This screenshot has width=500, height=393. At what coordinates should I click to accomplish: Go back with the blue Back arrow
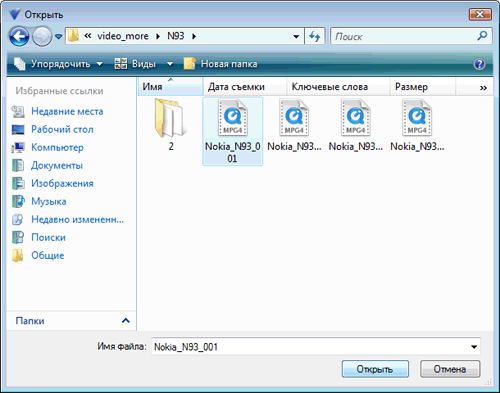pyautogui.click(x=19, y=36)
